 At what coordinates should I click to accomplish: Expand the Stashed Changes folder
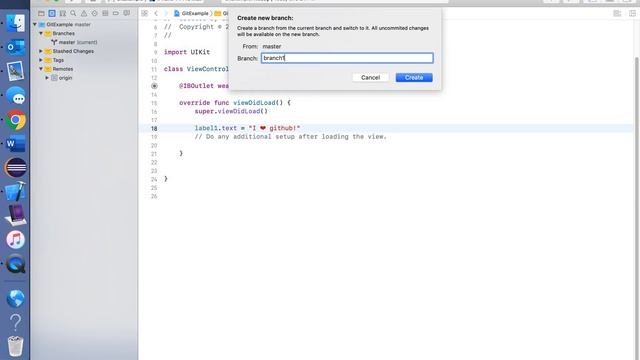pyautogui.click(x=41, y=51)
